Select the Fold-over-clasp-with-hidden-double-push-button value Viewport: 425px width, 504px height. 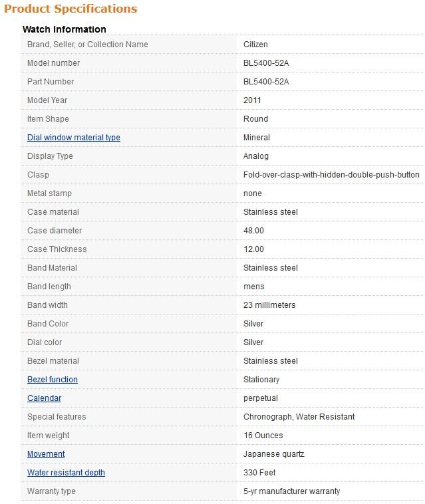coord(331,175)
